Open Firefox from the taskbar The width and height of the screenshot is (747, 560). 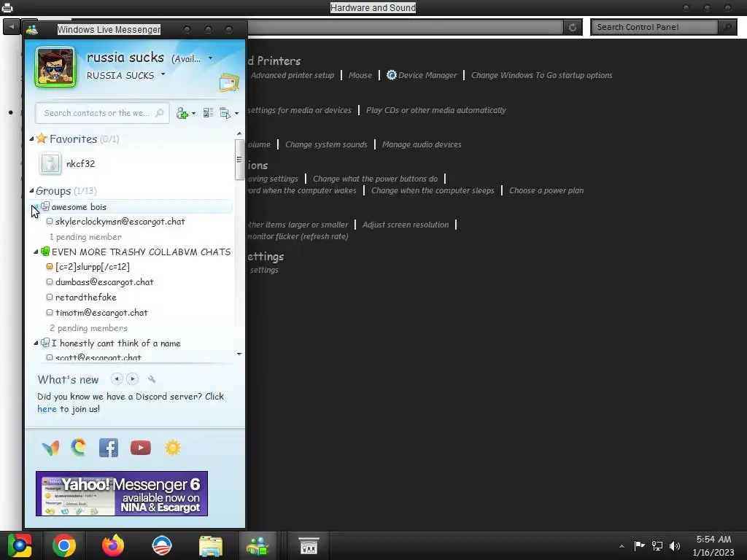(x=113, y=545)
